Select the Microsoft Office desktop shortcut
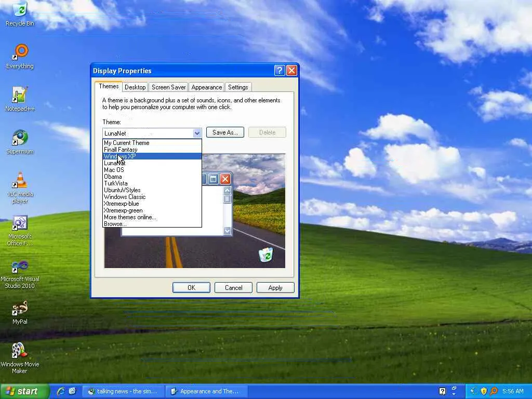Image resolution: width=532 pixels, height=399 pixels. tap(20, 230)
